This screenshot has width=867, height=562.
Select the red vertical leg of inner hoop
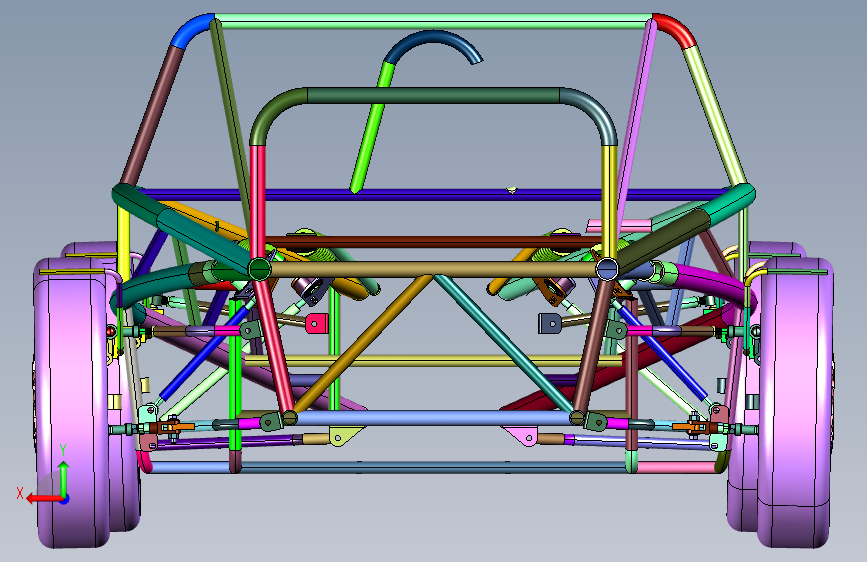[x=258, y=202]
